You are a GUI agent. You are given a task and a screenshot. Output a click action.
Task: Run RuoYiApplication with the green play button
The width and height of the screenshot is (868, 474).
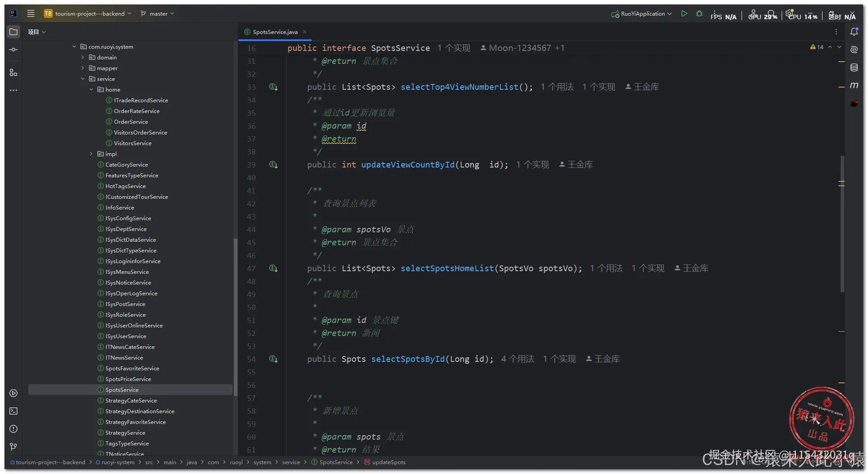(x=684, y=13)
